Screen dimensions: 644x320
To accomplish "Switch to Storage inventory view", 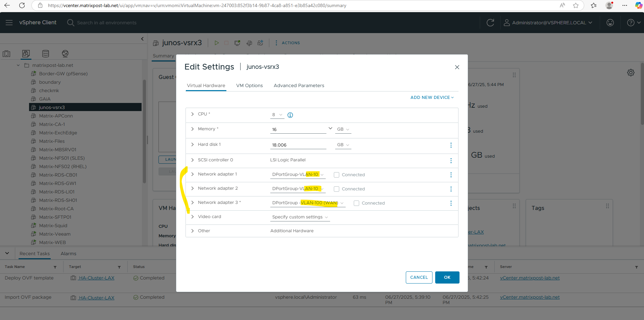I will pyautogui.click(x=46, y=53).
